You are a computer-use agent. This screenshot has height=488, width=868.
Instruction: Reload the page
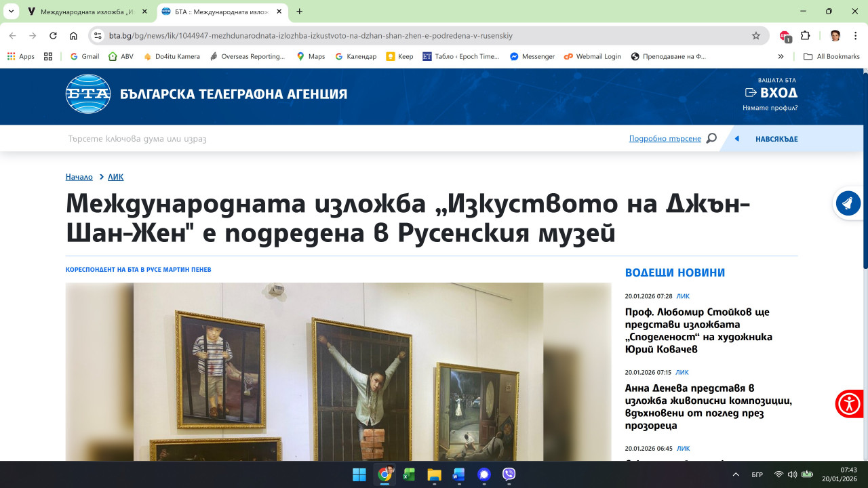pos(53,36)
